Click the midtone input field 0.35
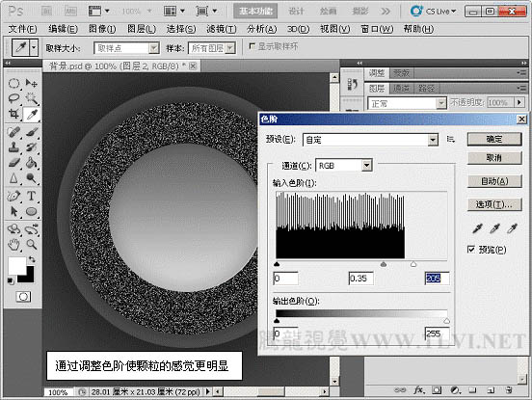532x400 pixels. coord(361,279)
